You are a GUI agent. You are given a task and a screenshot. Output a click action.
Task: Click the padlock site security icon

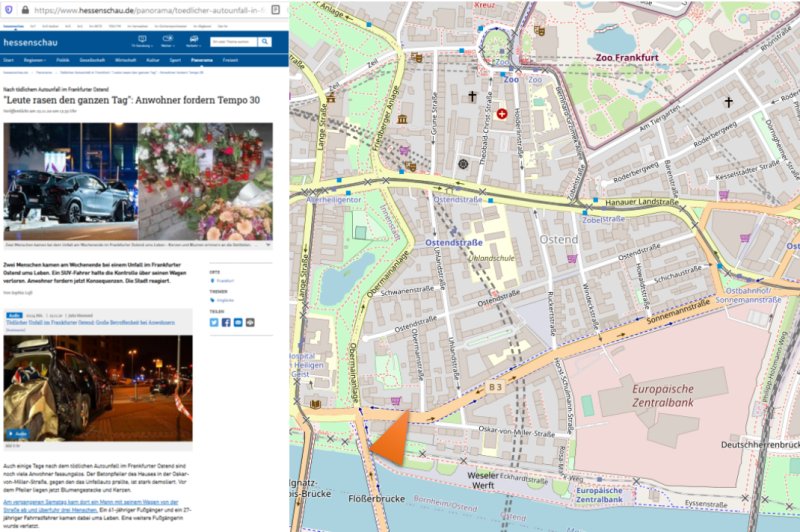tap(23, 9)
